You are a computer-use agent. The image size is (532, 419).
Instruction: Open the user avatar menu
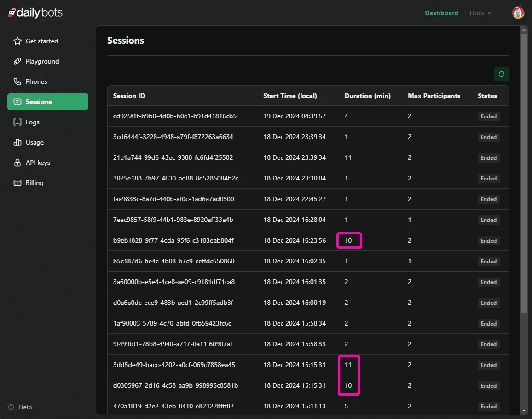click(x=518, y=13)
